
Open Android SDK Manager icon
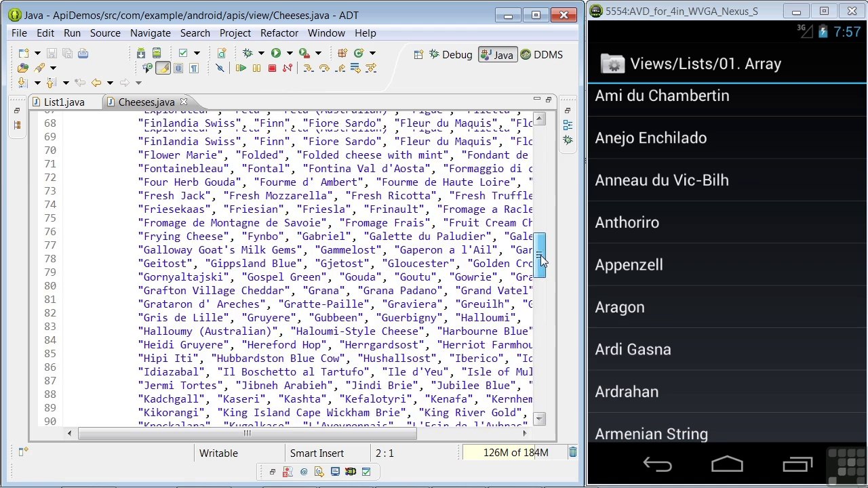pyautogui.click(x=141, y=53)
